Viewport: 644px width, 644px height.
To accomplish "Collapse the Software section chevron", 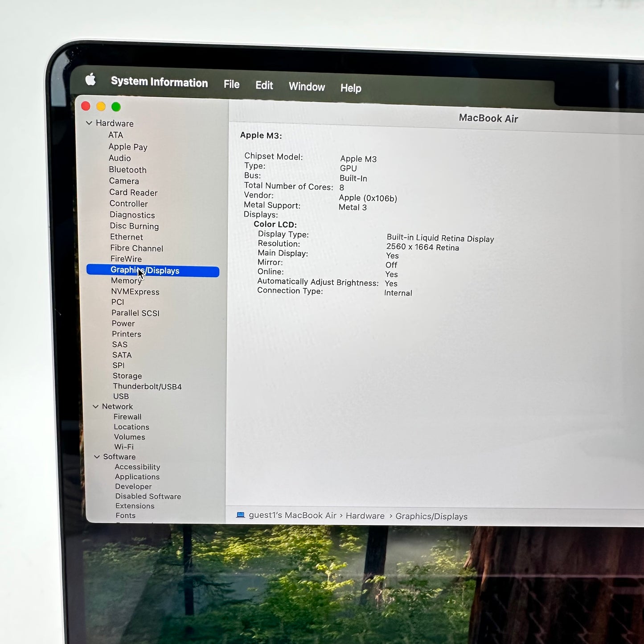I will click(97, 457).
